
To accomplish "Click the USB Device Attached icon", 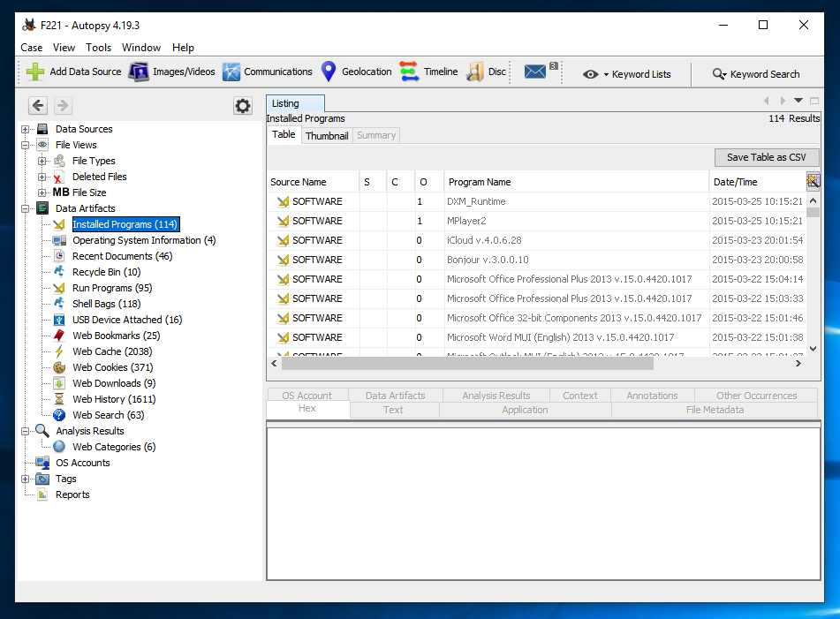I will tap(59, 320).
